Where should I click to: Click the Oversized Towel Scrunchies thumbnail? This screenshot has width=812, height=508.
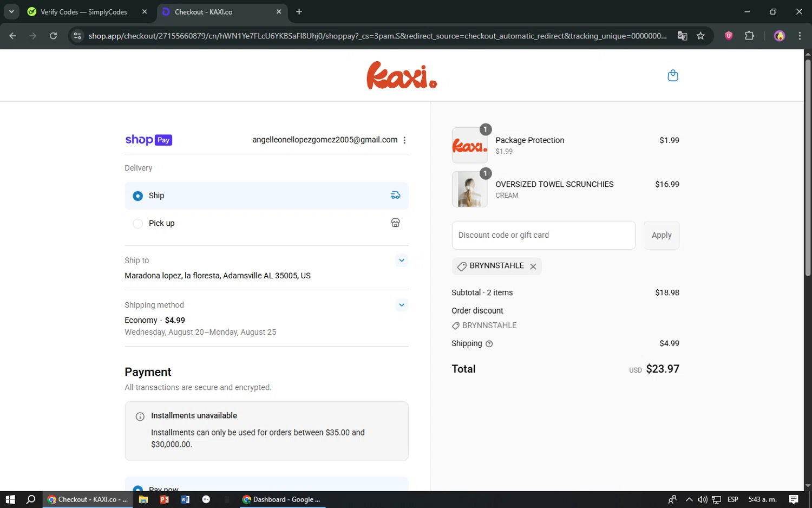pyautogui.click(x=470, y=189)
